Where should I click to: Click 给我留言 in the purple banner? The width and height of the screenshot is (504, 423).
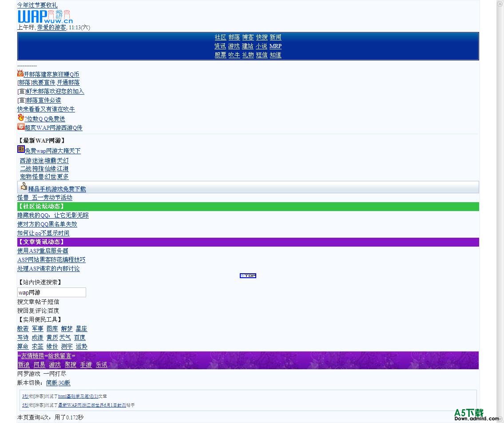tap(60, 356)
